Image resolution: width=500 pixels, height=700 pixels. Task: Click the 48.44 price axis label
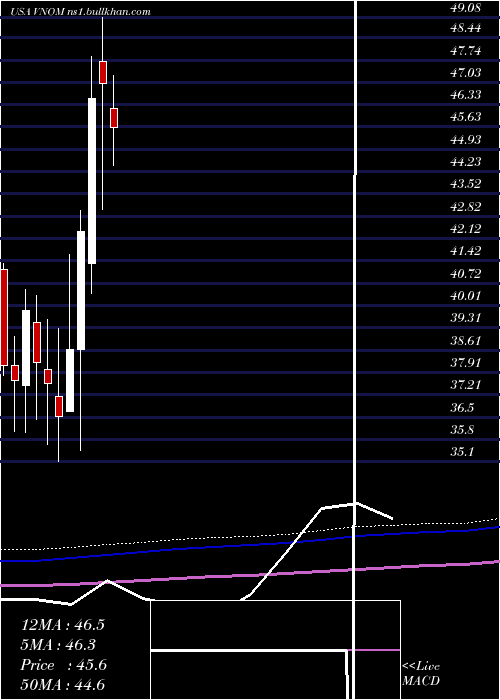coord(466,29)
